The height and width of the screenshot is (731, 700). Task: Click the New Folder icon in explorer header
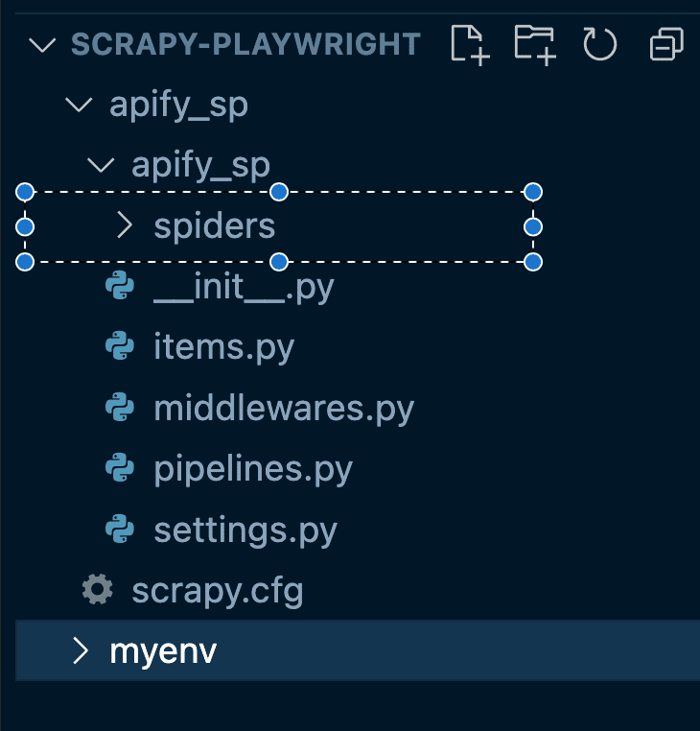tap(534, 45)
